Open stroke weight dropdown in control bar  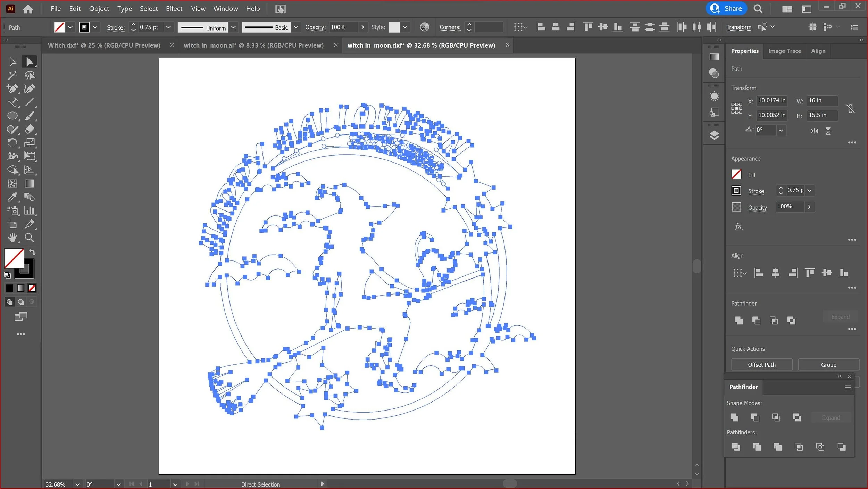pyautogui.click(x=168, y=27)
